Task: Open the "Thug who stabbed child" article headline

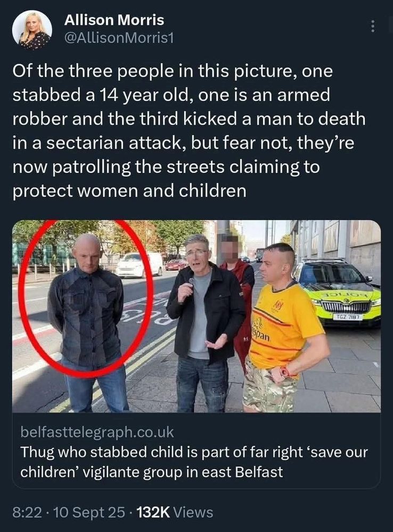Action: [194, 462]
